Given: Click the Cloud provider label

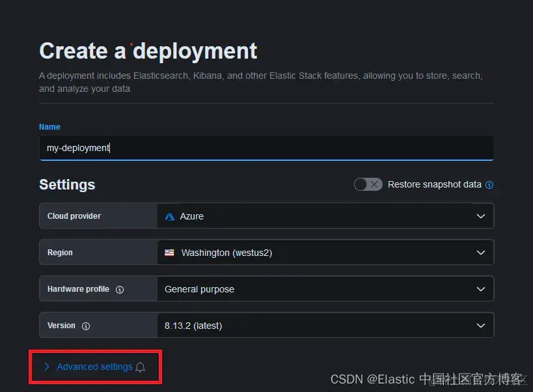Looking at the screenshot, I should (x=74, y=216).
